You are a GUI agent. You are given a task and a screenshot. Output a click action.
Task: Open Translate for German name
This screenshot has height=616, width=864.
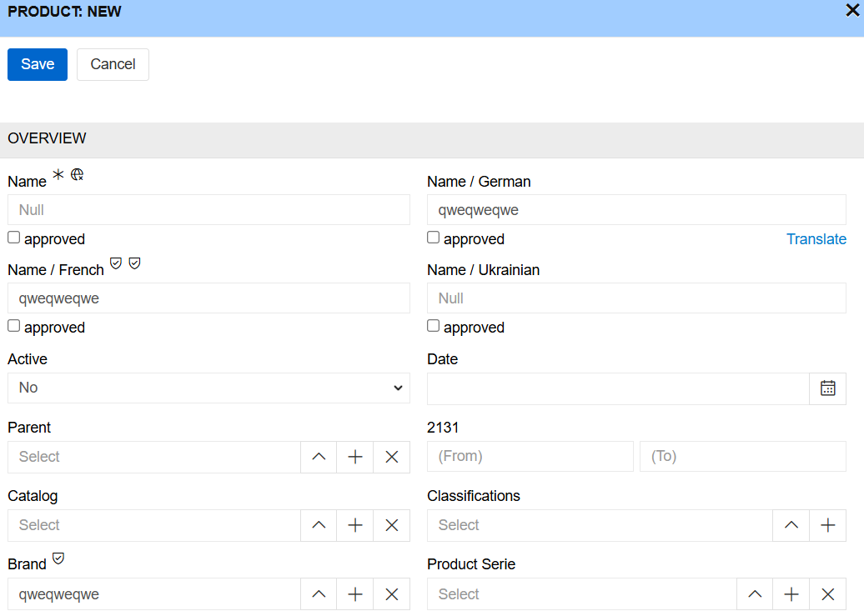[816, 239]
